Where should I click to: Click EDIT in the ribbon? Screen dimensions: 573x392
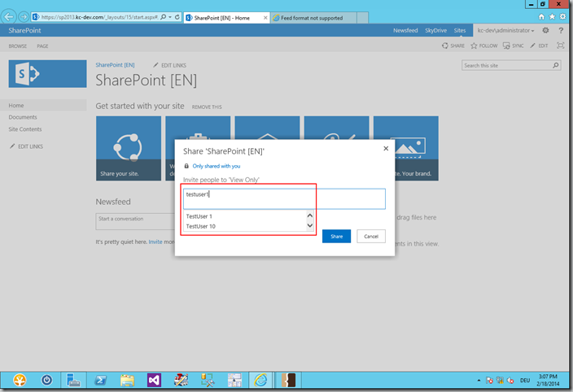coord(539,46)
